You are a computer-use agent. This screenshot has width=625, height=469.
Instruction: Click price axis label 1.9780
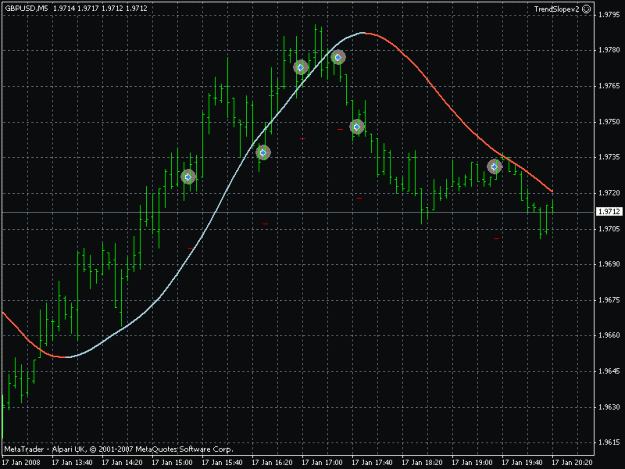click(x=609, y=50)
